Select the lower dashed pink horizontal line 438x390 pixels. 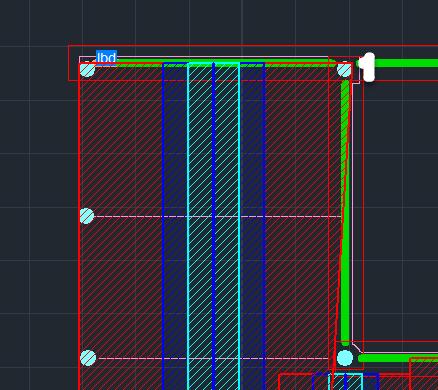point(213,359)
